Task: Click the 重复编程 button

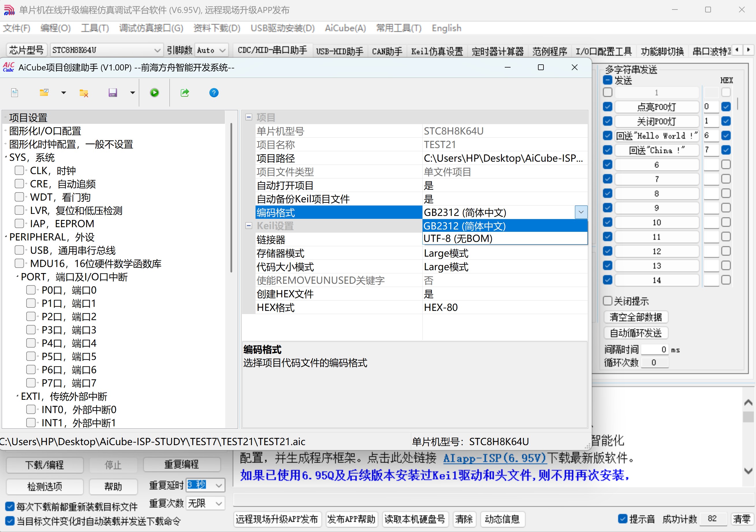Action: click(x=182, y=464)
